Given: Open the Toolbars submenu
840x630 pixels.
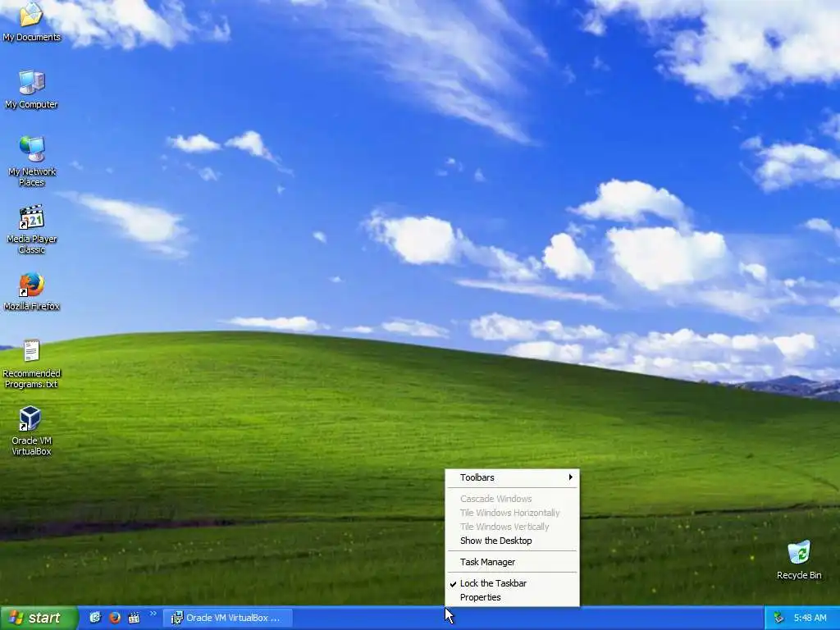Looking at the screenshot, I should coord(512,477).
